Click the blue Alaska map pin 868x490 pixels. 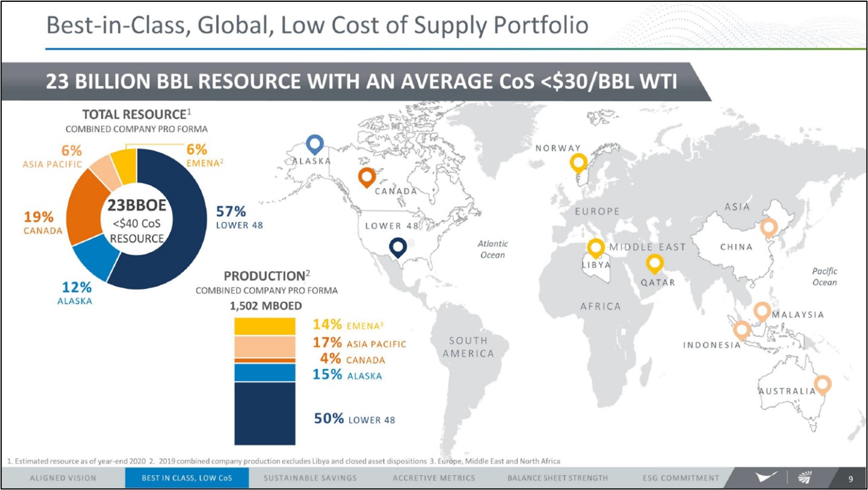click(315, 144)
